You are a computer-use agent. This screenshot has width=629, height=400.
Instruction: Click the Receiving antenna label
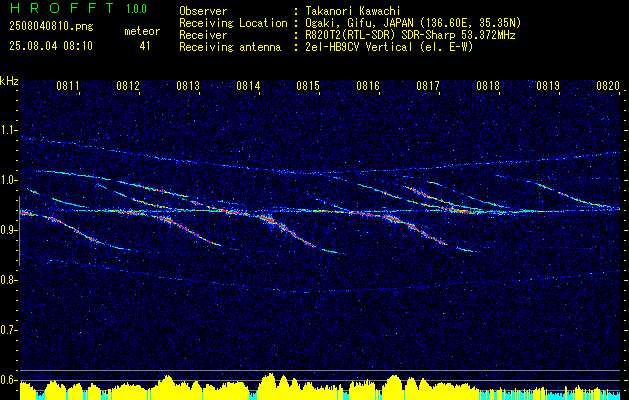pos(230,47)
